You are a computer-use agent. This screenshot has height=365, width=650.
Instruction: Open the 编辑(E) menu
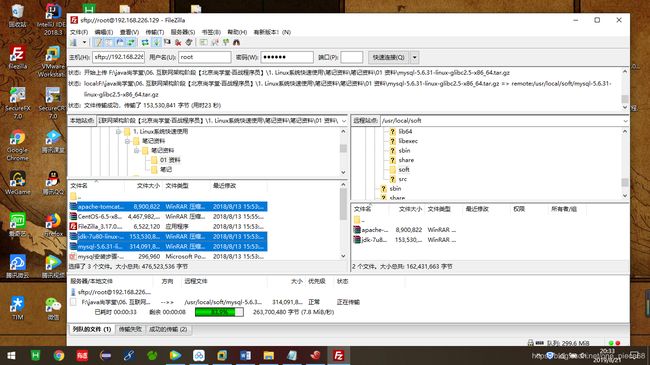pyautogui.click(x=103, y=32)
